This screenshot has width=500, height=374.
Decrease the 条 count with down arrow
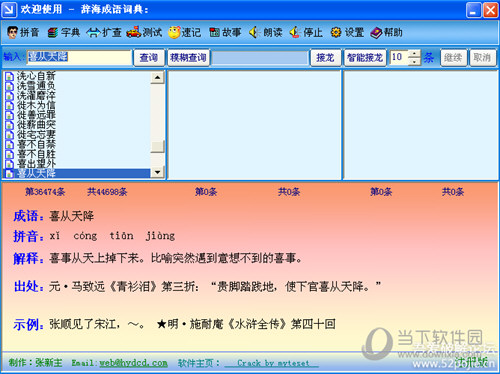[414, 61]
